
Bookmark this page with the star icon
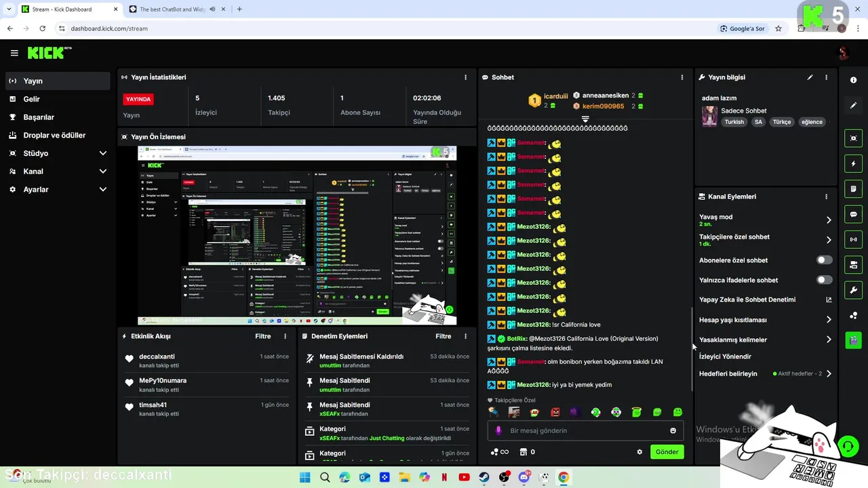coord(778,28)
